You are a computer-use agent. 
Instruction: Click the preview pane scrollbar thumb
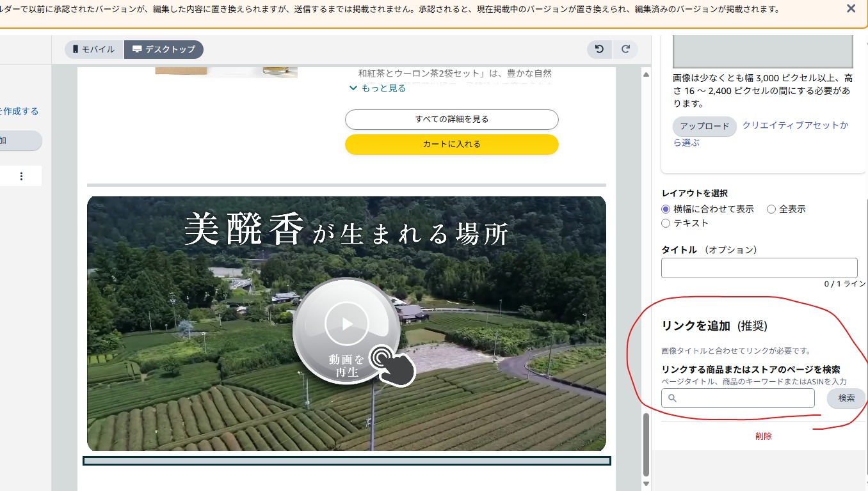pyautogui.click(x=646, y=443)
